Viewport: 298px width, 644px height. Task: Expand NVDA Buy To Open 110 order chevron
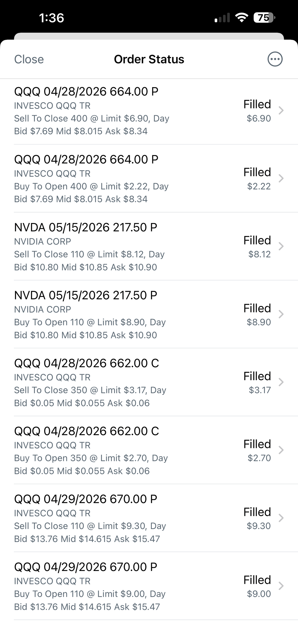pos(281,314)
